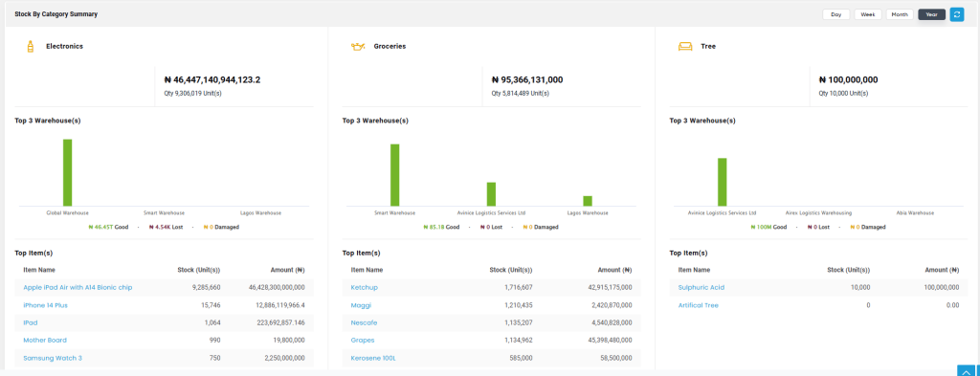Viewport: 980px width, 376px height.
Task: Click the Global Warehouse green bar
Action: tap(68, 172)
